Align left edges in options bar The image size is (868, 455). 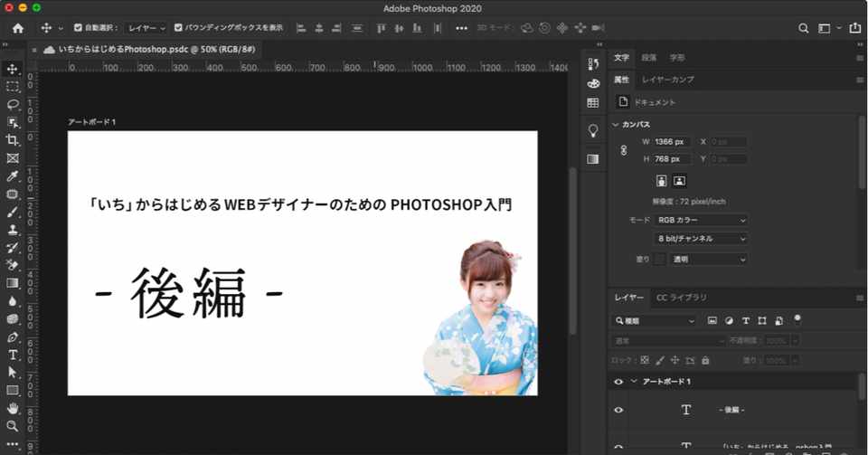click(301, 28)
